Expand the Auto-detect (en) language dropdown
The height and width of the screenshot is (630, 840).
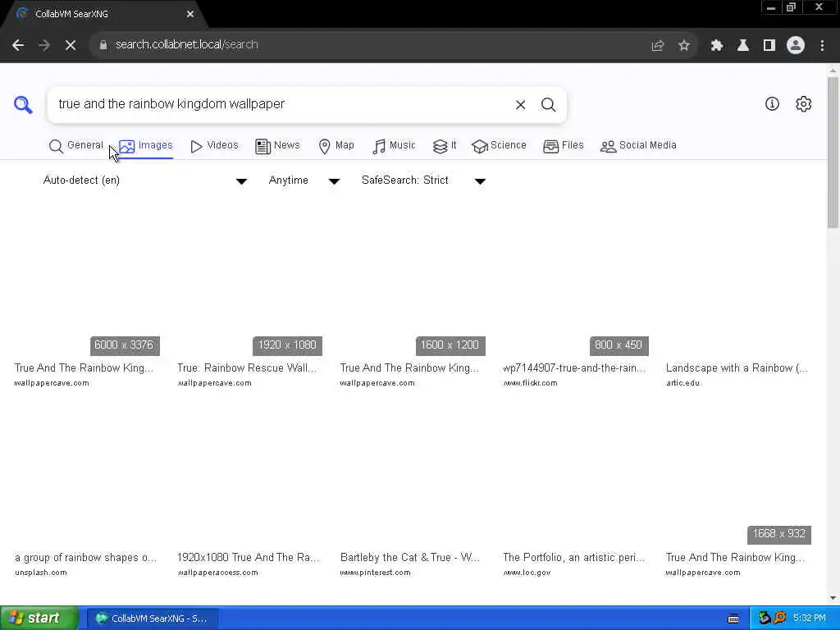[x=144, y=180]
